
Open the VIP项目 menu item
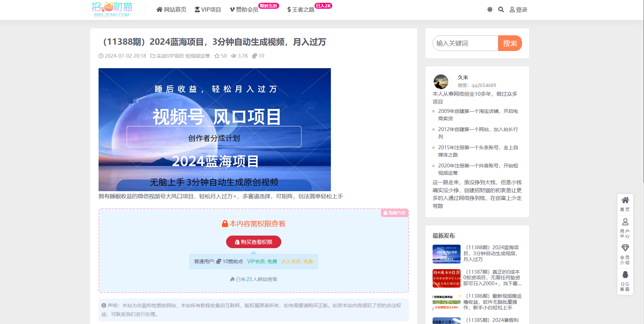[x=208, y=9]
